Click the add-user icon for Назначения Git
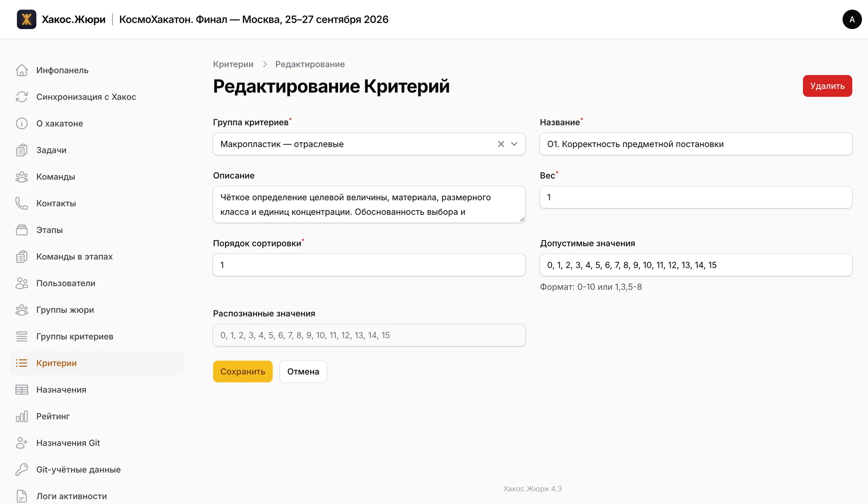 point(22,443)
